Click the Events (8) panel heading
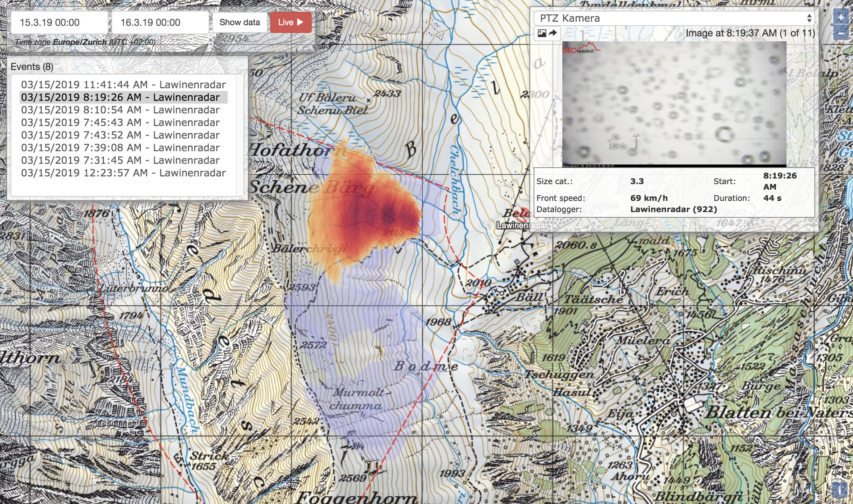The width and height of the screenshot is (853, 504). (x=32, y=66)
